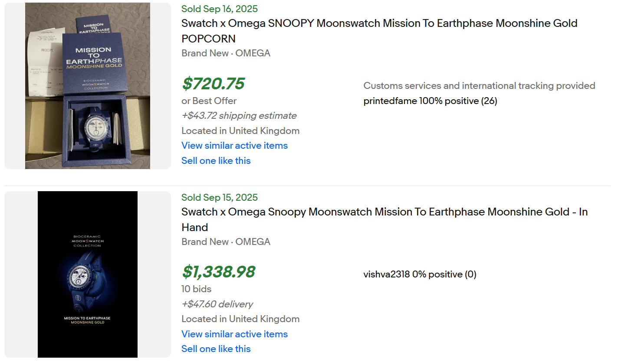Click the customs services and international tracking note
Image resolution: width=644 pixels, height=362 pixels.
click(479, 86)
